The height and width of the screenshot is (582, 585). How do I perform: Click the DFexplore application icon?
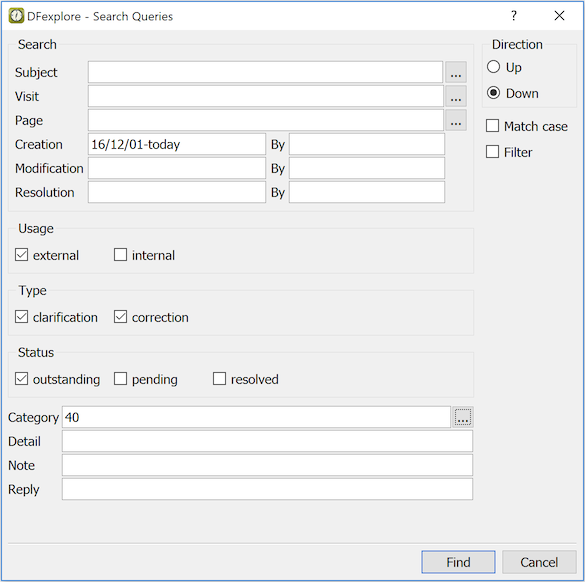point(16,16)
